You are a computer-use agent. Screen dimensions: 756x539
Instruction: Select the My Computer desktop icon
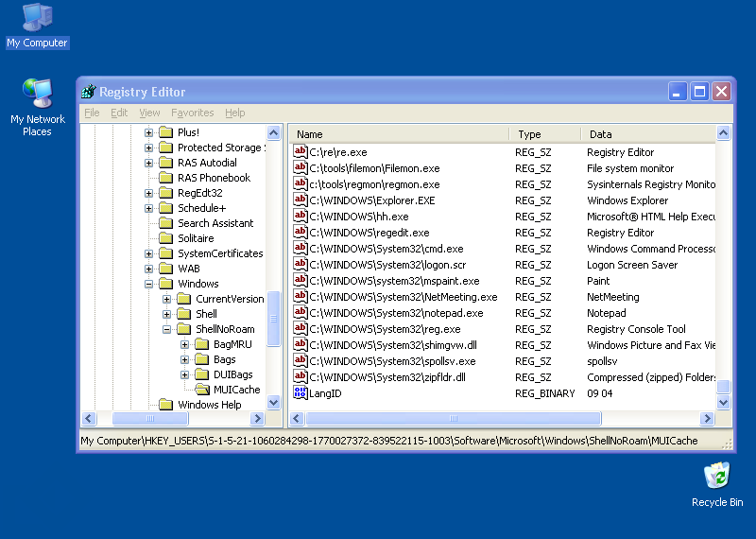pyautogui.click(x=37, y=26)
